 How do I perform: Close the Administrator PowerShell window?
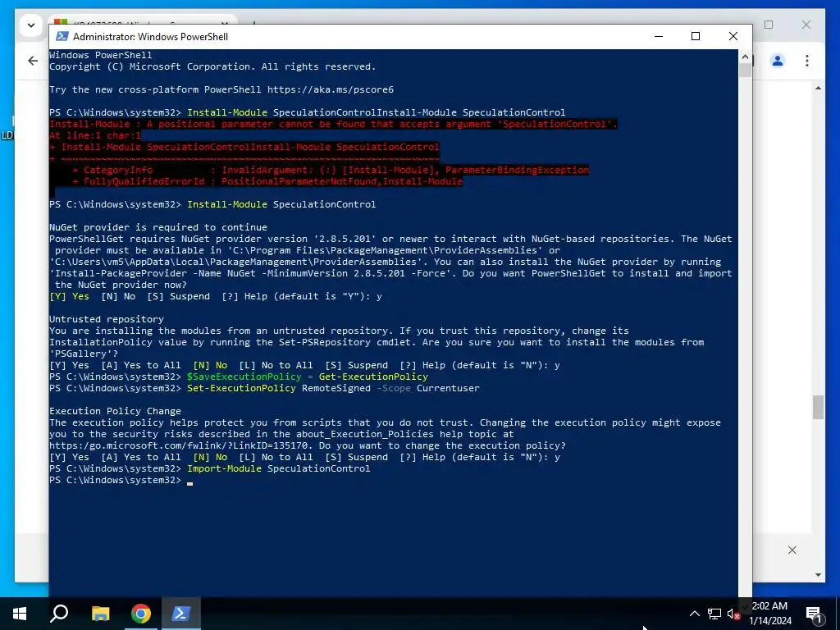pyautogui.click(x=733, y=36)
